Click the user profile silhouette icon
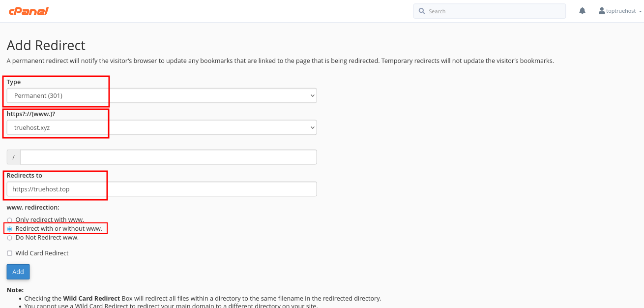The image size is (644, 308). (x=601, y=10)
